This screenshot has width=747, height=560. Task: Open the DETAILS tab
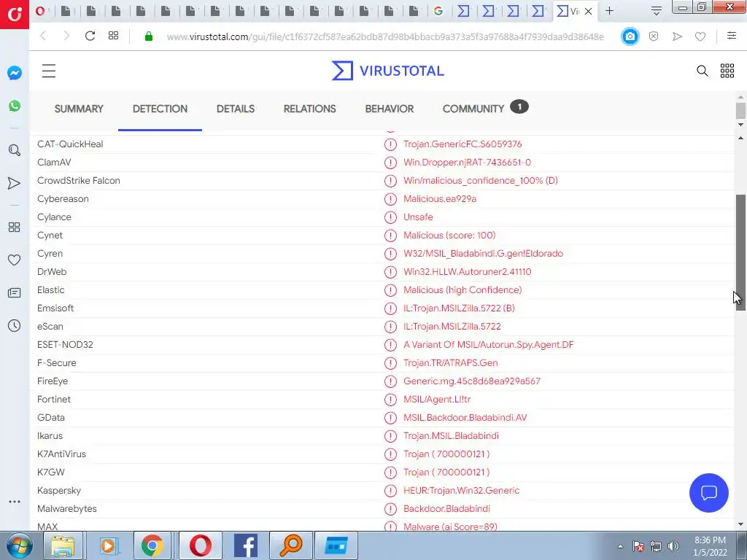236,109
